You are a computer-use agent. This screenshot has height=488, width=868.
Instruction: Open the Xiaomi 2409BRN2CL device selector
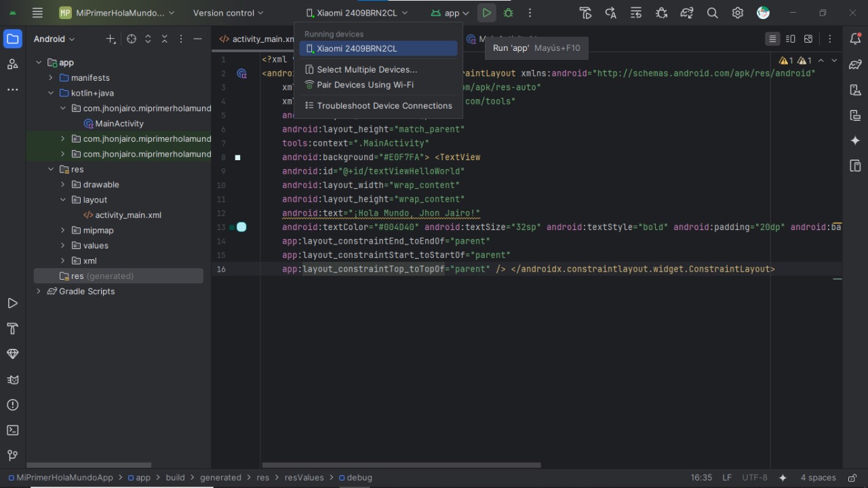(357, 13)
